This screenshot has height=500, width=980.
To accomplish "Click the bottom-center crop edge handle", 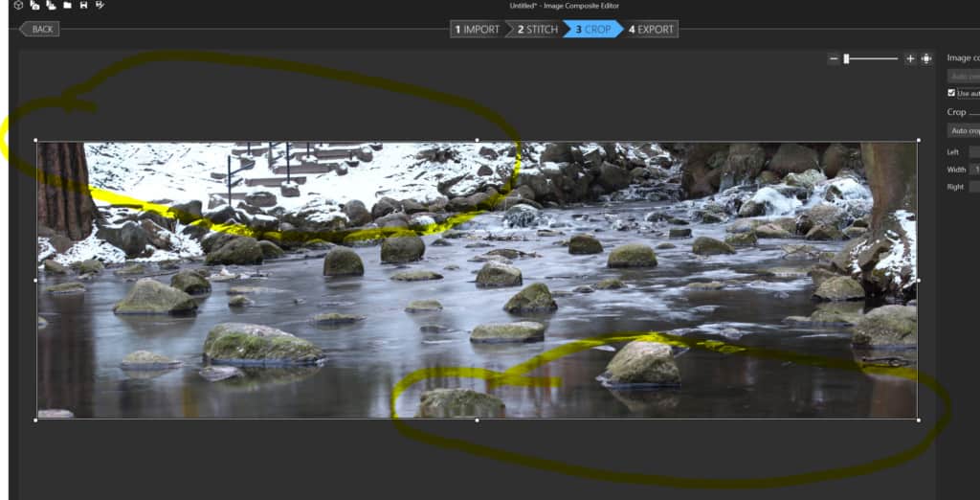I will coord(477,420).
